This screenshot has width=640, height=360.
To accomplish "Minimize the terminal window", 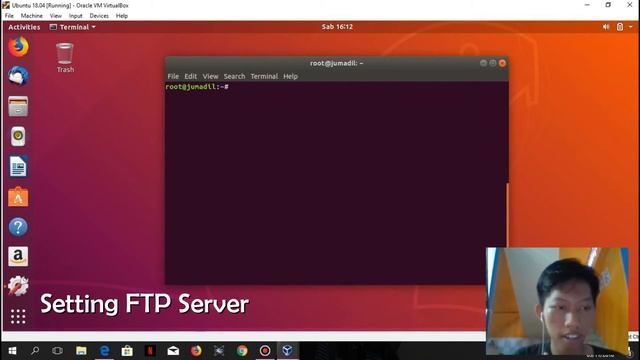I will (484, 63).
